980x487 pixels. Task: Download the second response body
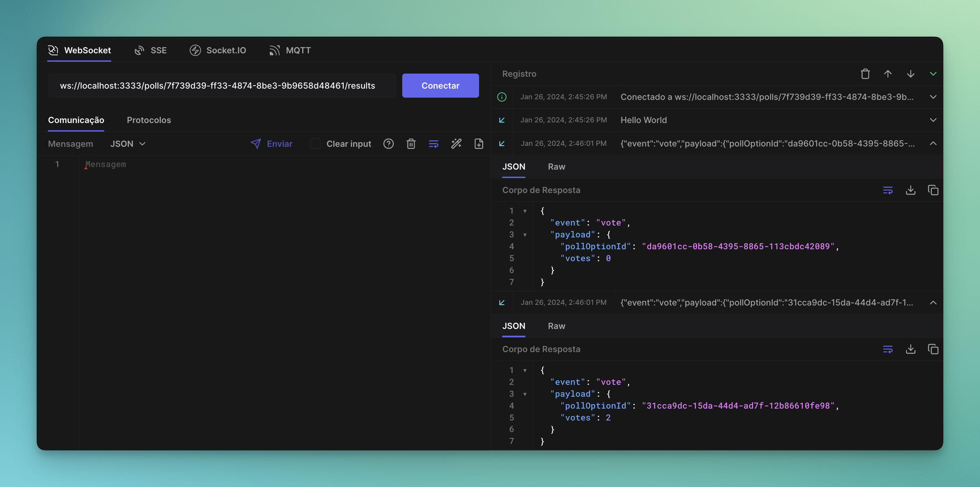coord(910,349)
